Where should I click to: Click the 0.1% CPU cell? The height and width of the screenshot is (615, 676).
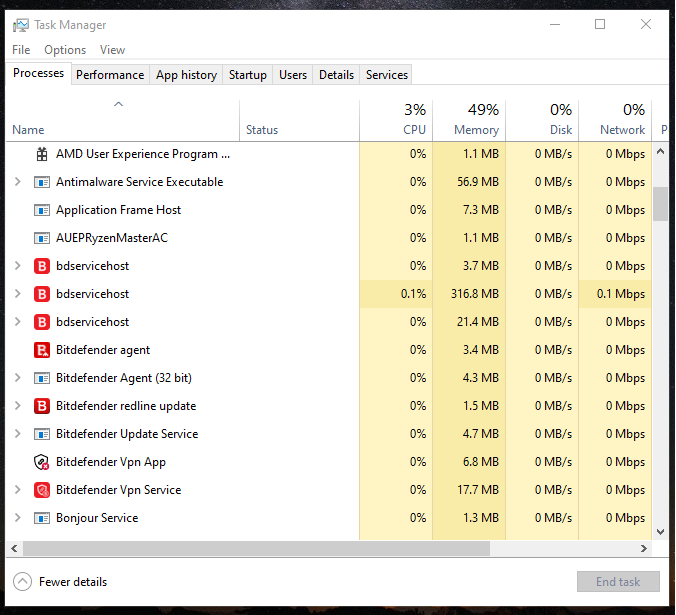396,294
